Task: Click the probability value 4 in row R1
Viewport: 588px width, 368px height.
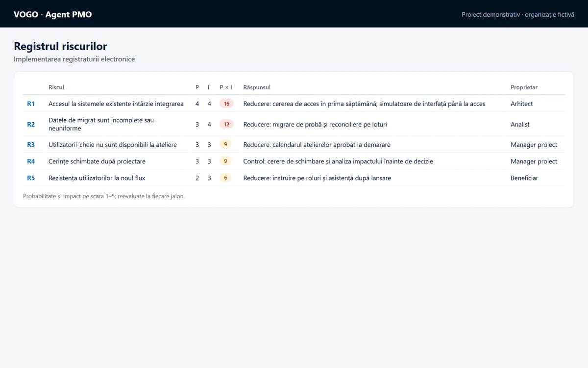Action: (197, 104)
